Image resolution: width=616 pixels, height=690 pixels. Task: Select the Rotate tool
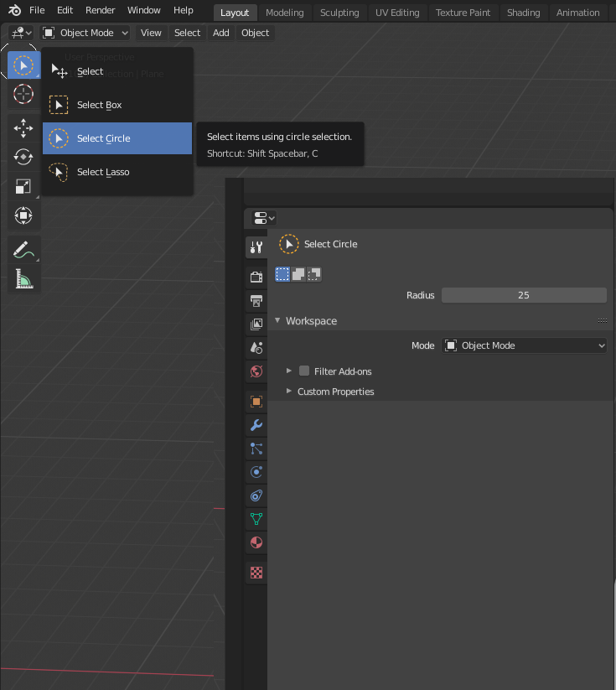pos(23,157)
